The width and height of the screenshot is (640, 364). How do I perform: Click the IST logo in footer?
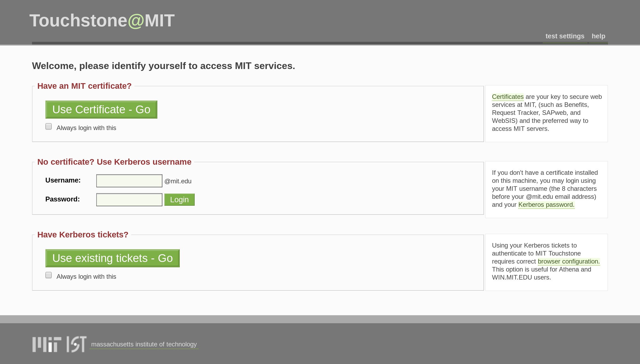tap(77, 344)
